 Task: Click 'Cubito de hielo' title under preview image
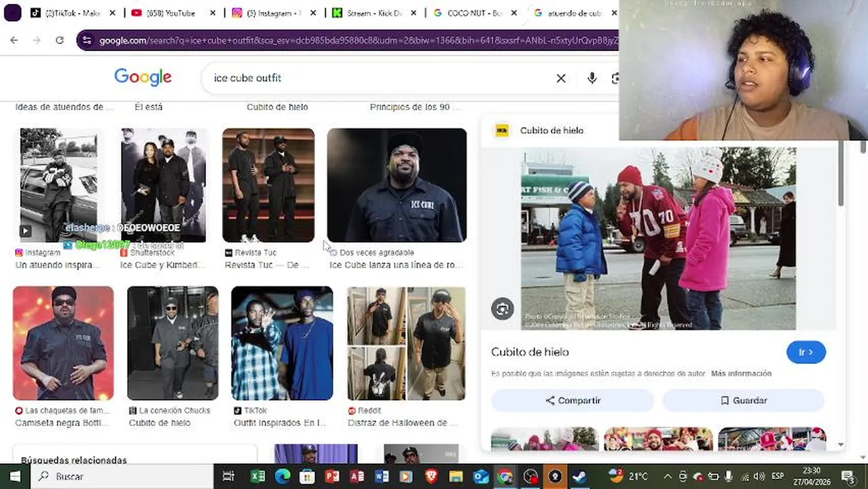pyautogui.click(x=530, y=352)
